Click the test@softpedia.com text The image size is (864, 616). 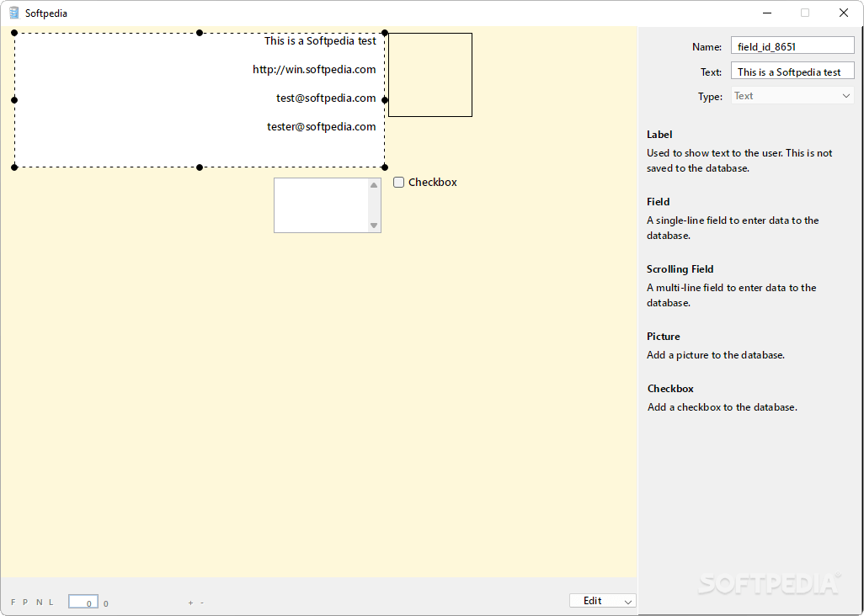(x=326, y=98)
